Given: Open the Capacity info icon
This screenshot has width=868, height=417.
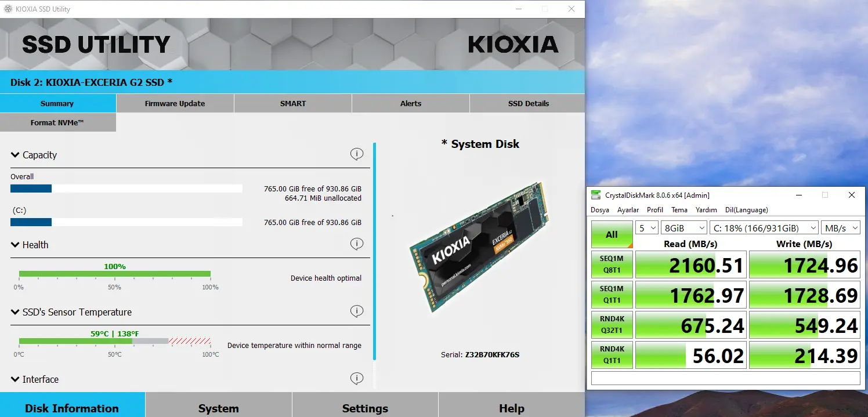Looking at the screenshot, I should pos(357,154).
